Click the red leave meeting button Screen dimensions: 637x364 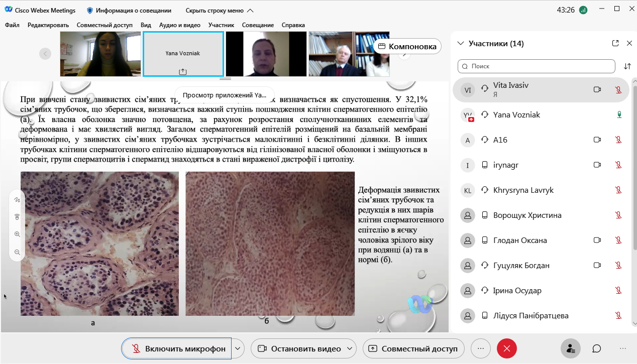pyautogui.click(x=507, y=348)
